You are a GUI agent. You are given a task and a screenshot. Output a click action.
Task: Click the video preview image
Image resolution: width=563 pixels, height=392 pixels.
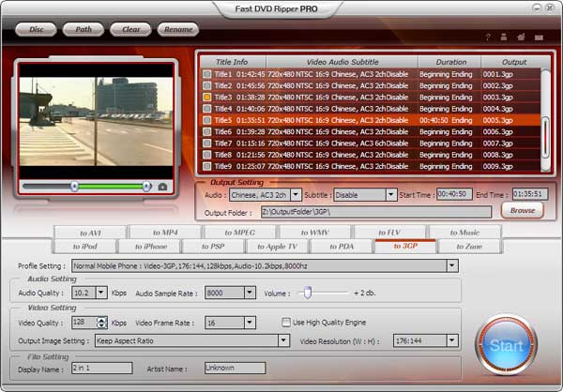tap(97, 121)
